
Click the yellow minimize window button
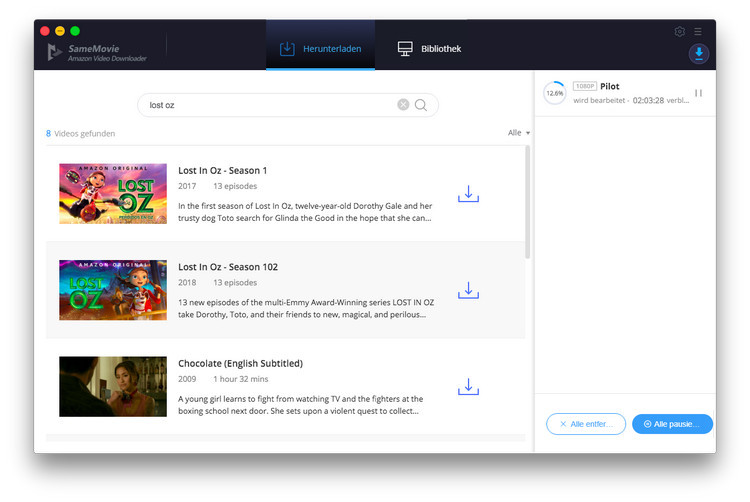[x=60, y=31]
